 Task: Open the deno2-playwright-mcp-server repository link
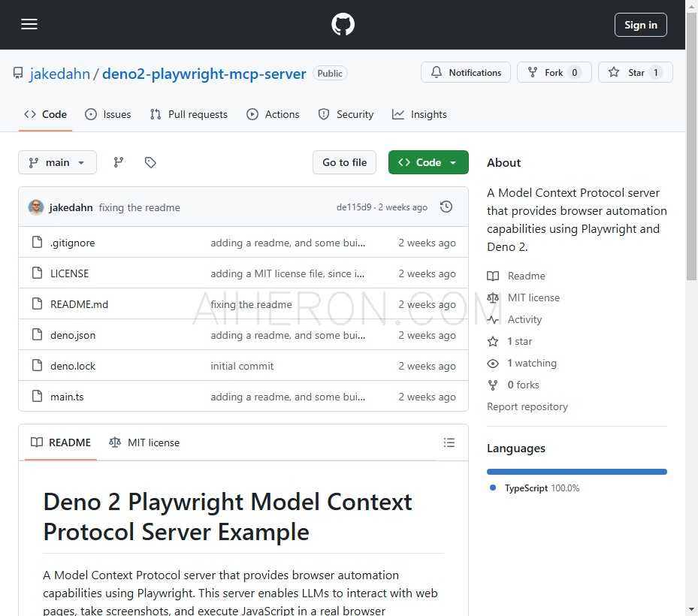[x=204, y=74]
